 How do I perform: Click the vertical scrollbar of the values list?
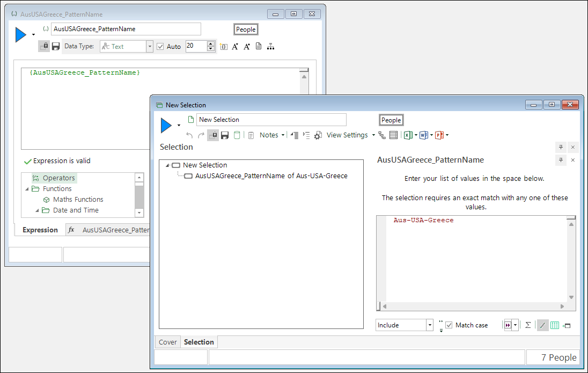(x=571, y=261)
